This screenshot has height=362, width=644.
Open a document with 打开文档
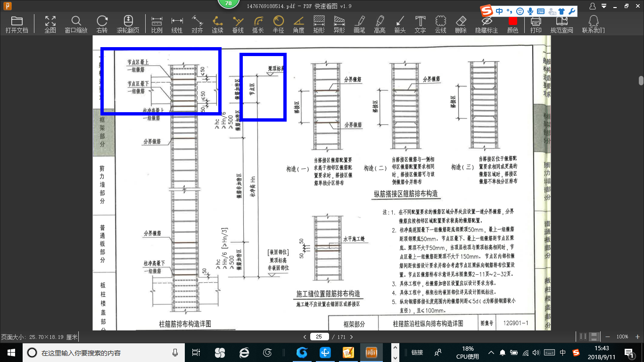[17, 25]
